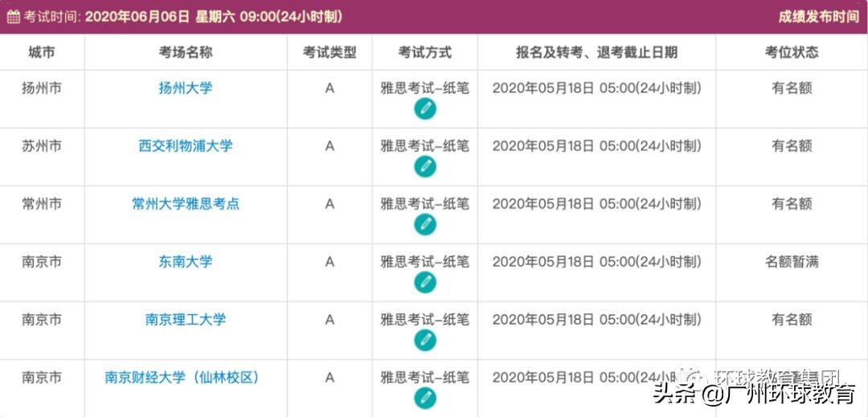Screen dimensions: 868x417
Task: Open the 常州大学雅思考点 link
Action: click(186, 204)
